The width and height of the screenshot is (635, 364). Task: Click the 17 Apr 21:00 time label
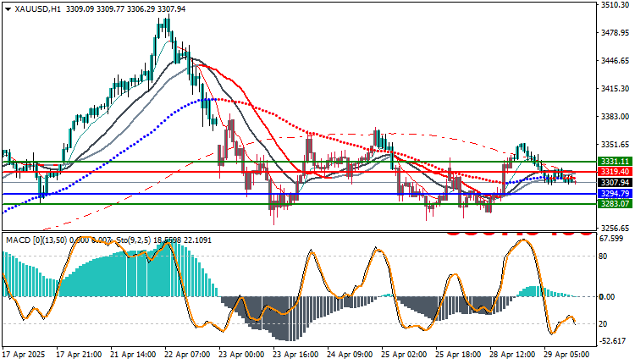pyautogui.click(x=79, y=355)
